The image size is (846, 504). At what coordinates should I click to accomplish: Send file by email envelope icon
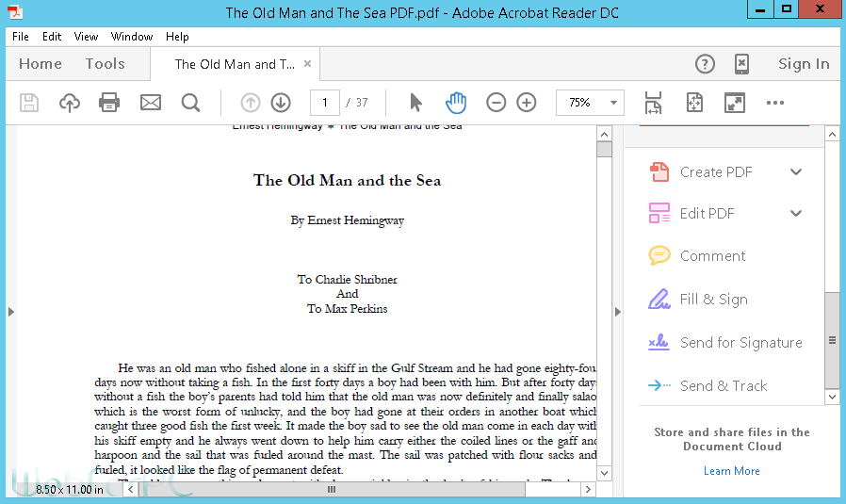point(151,103)
